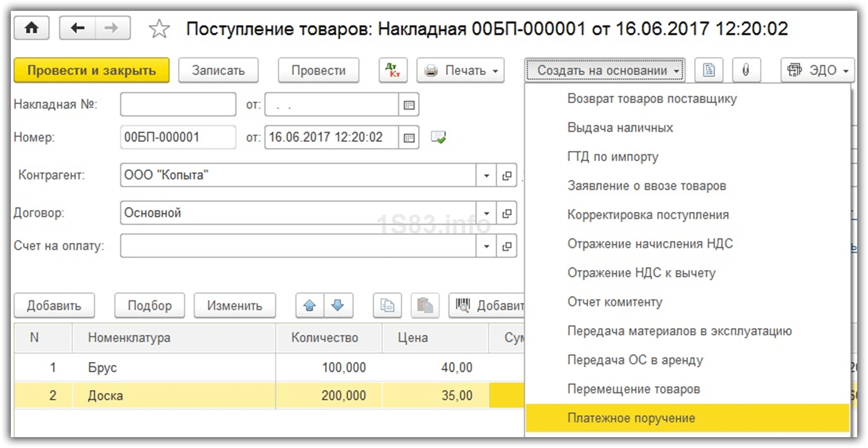Click the Home icon button
Viewport: 868px width, 448px height.
tap(32, 28)
